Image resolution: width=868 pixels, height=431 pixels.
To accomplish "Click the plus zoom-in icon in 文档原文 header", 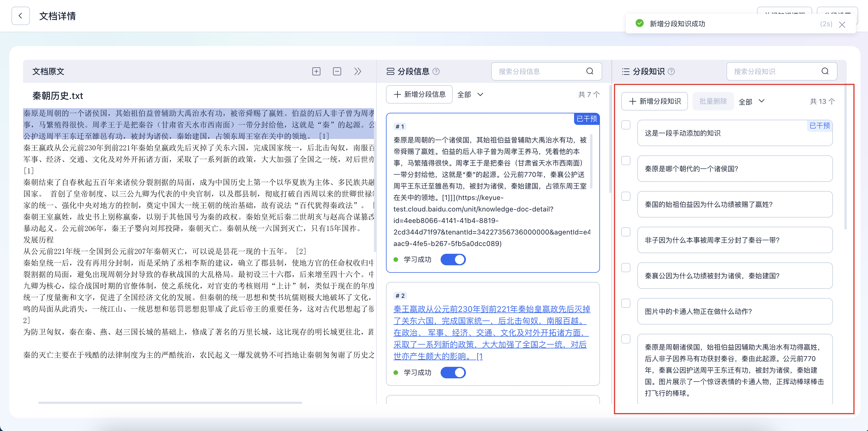I will tap(316, 71).
